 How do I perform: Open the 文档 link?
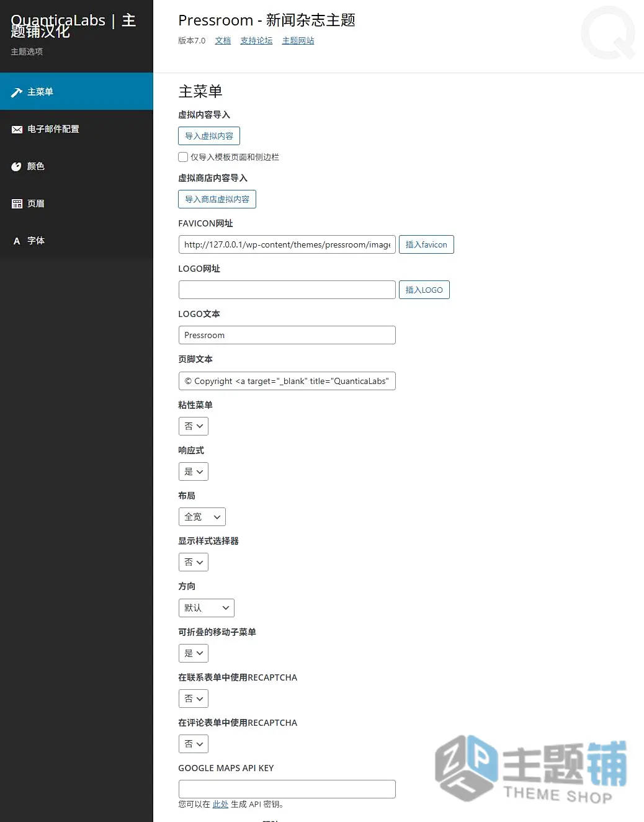coord(223,40)
